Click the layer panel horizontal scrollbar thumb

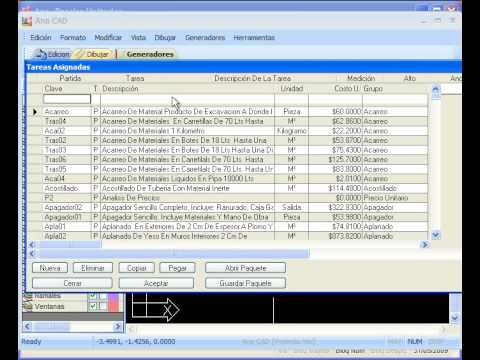pos(52,326)
